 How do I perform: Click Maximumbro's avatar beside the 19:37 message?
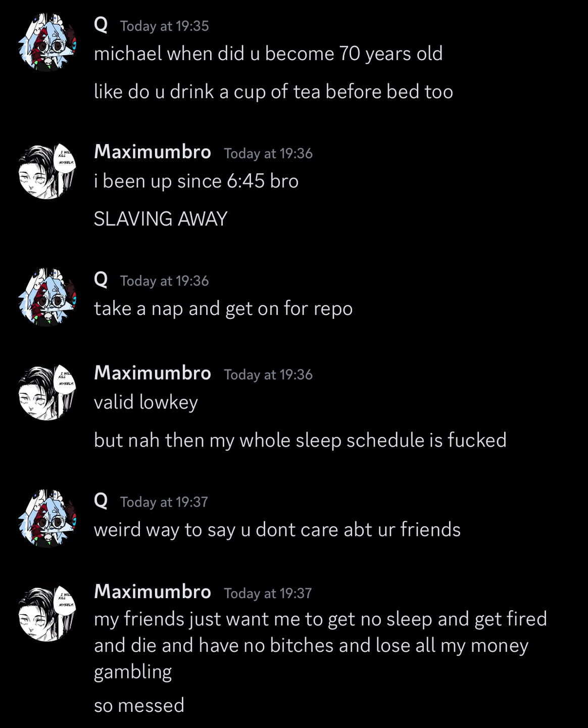coord(47,613)
